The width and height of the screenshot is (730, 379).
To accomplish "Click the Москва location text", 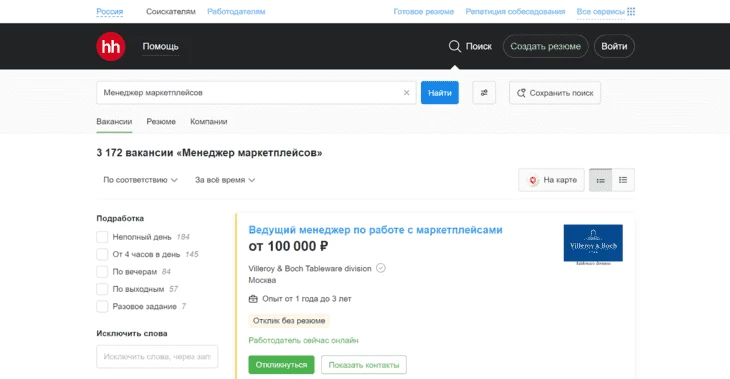I will pos(262,280).
